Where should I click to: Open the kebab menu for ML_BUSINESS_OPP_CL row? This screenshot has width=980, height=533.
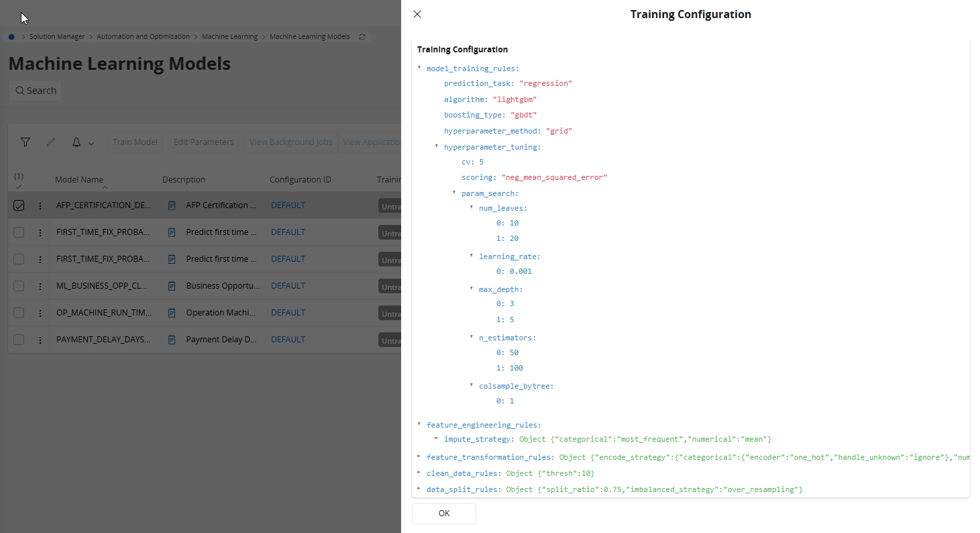tap(40, 285)
